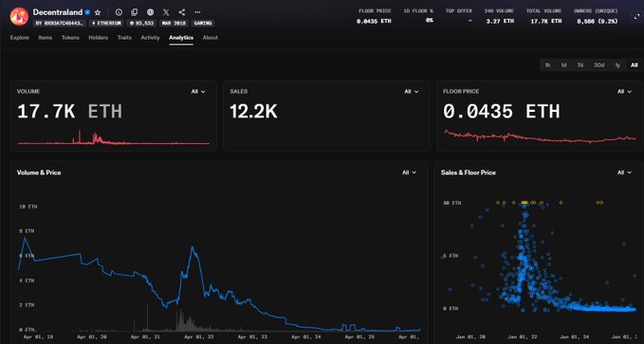Favorite Decentraland with the star icon
This screenshot has height=344, width=644.
tap(98, 12)
